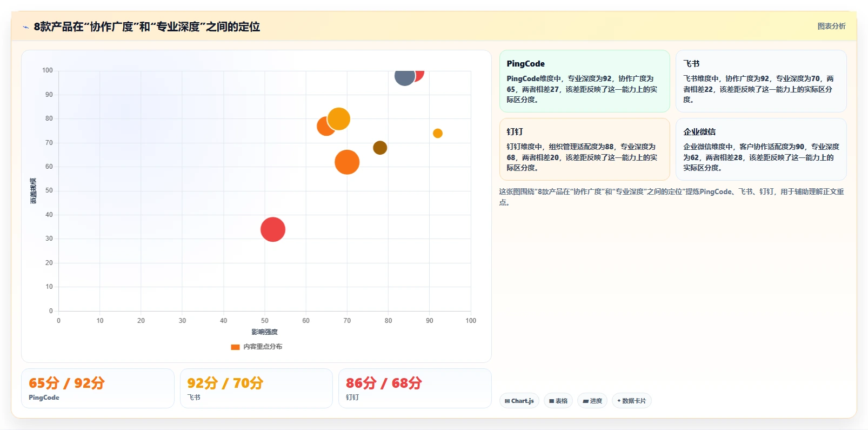Click the blue icon before the chart title
Screen dimensions: 868x430
[26, 27]
